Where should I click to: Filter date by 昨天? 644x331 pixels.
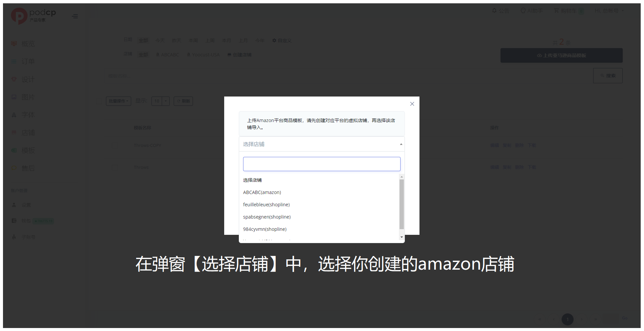click(x=177, y=40)
